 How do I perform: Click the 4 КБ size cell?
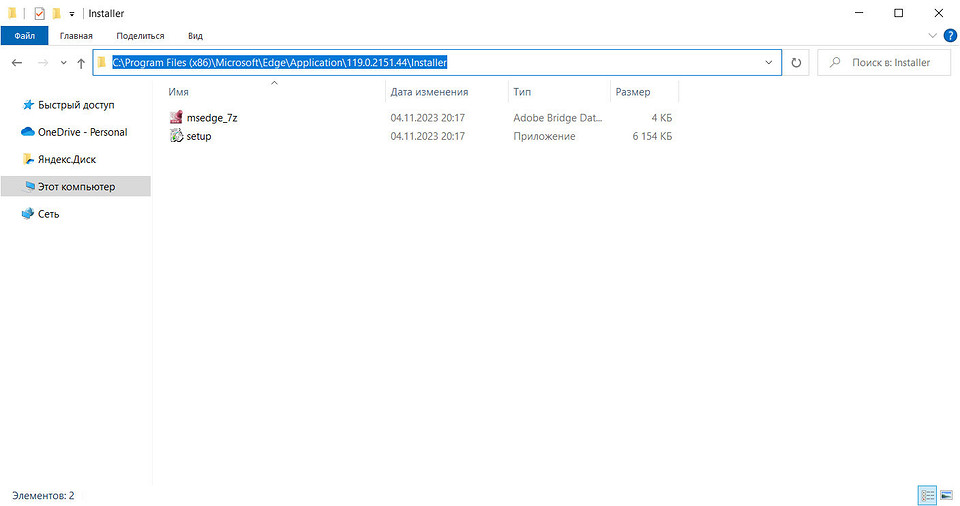(662, 118)
